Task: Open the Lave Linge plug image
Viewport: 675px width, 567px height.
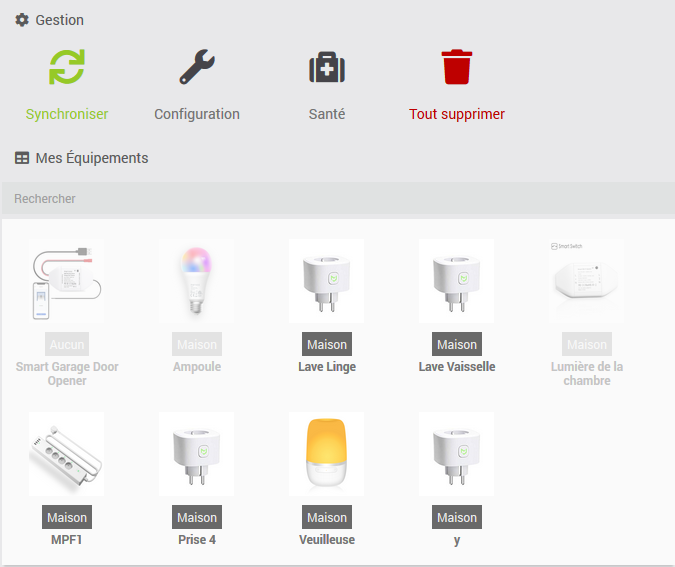Action: tap(327, 281)
